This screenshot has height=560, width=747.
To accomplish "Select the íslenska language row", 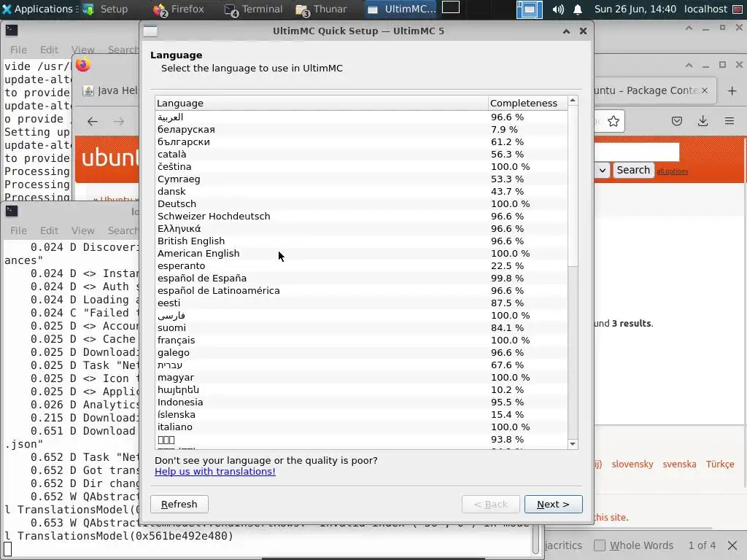I will coord(361,414).
